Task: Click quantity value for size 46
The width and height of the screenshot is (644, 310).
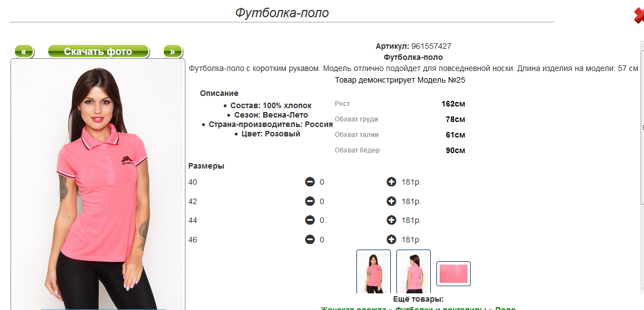Action: click(322, 240)
